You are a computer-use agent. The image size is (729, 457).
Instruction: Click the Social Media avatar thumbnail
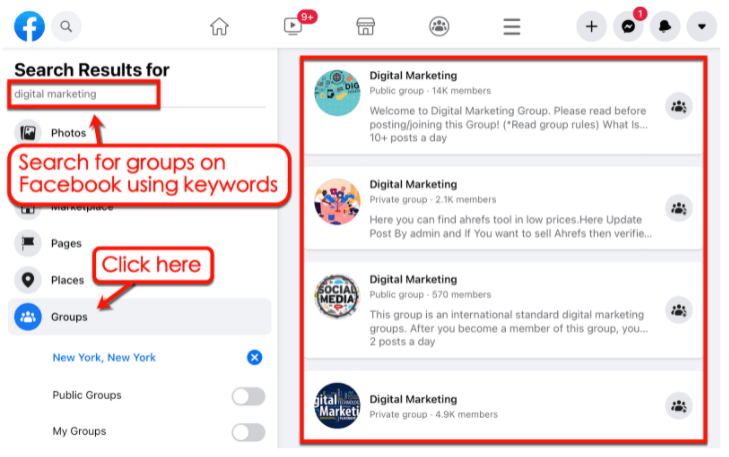338,297
